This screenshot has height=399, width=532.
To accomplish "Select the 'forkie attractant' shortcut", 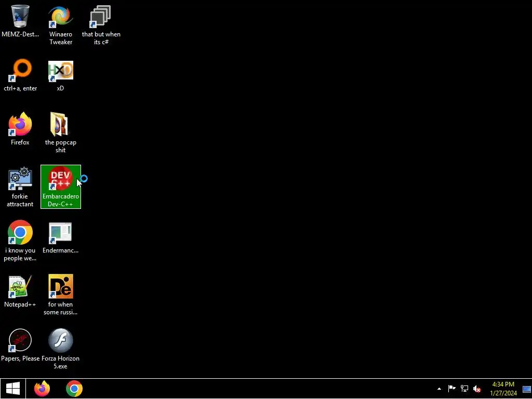I will [20, 187].
